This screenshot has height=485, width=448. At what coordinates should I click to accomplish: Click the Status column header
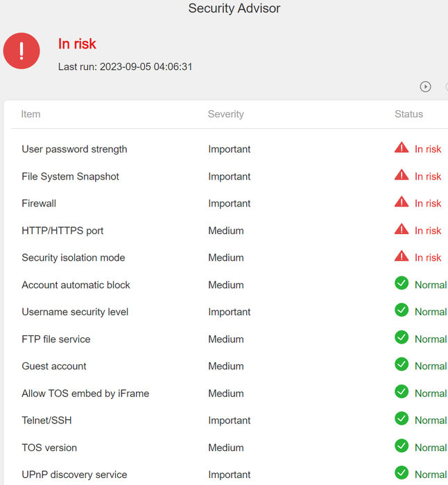408,114
